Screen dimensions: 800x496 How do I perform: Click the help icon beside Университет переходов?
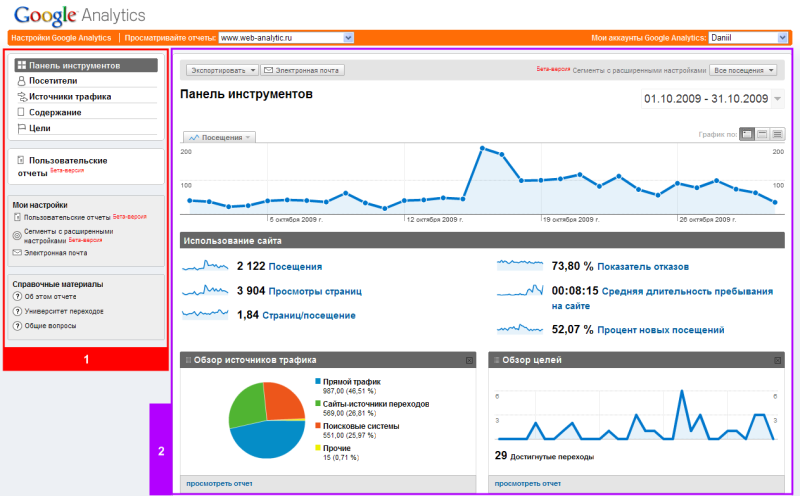17,311
